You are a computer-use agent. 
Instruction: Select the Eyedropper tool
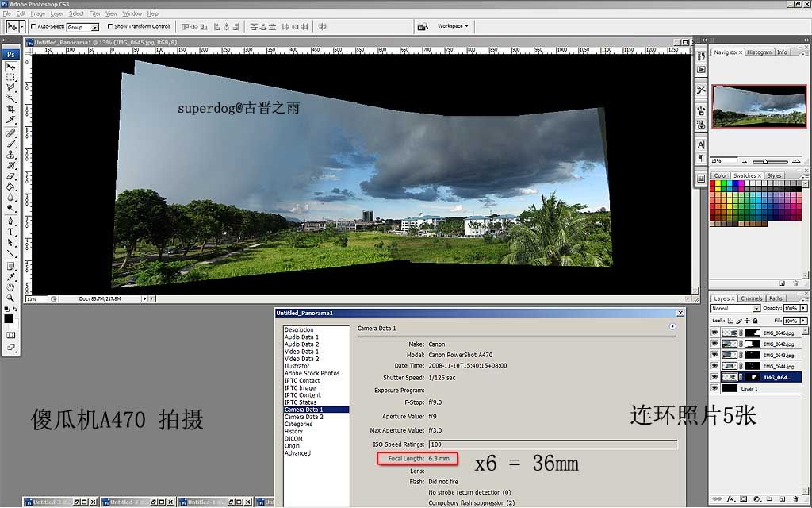tap(10, 277)
